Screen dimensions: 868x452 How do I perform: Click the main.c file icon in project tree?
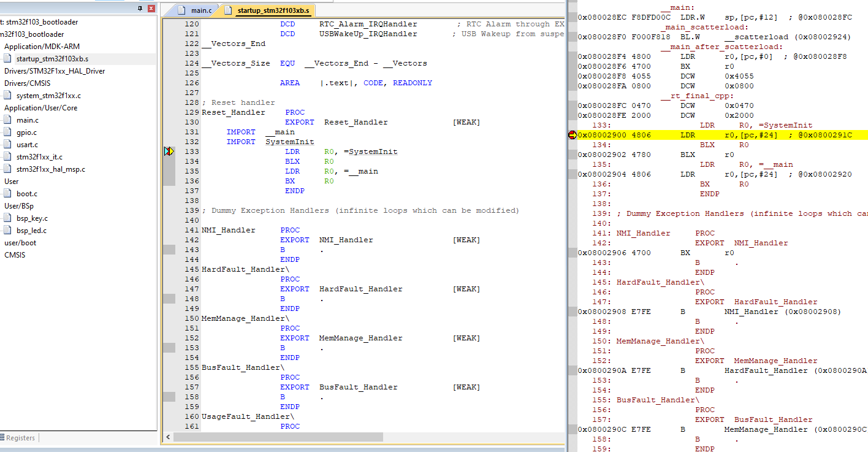tap(6, 120)
